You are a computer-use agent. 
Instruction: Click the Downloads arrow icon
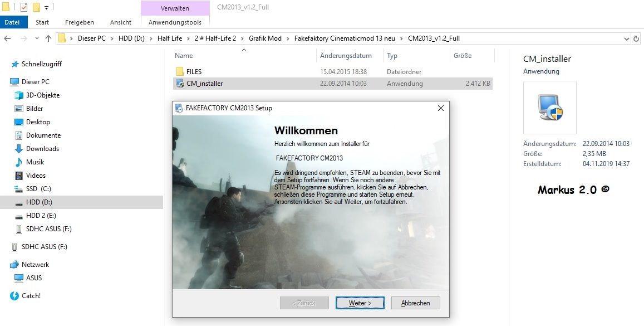pyautogui.click(x=18, y=149)
